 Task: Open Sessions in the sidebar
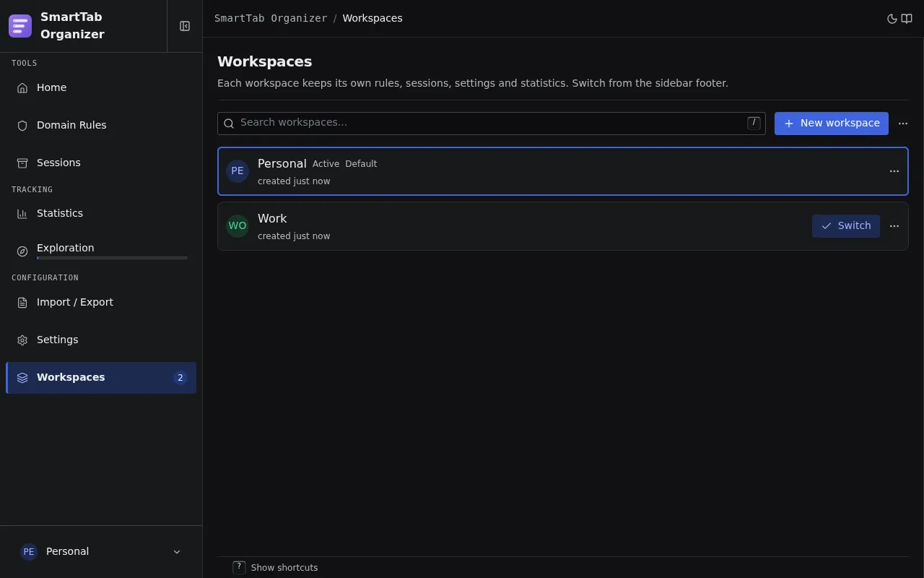click(101, 163)
